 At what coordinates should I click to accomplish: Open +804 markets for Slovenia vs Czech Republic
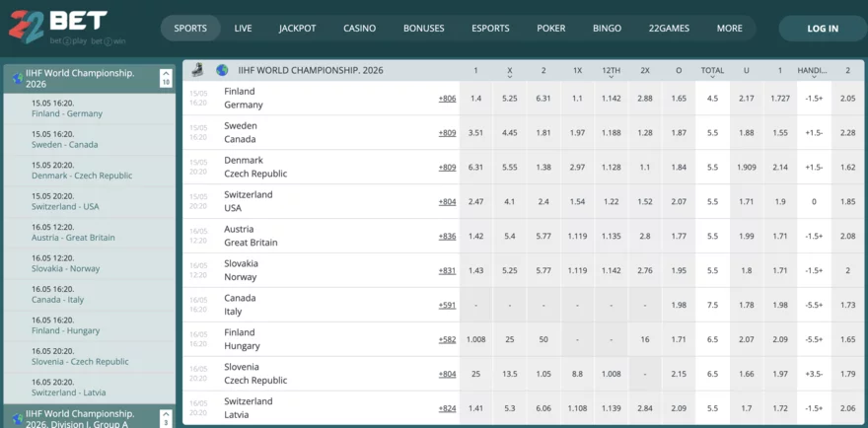click(x=447, y=374)
